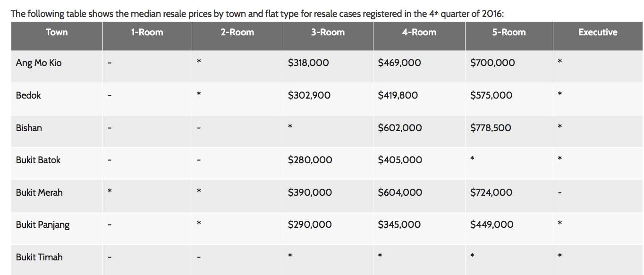Select the Bukit Merah town cell
This screenshot has width=644, height=275.
39,192
